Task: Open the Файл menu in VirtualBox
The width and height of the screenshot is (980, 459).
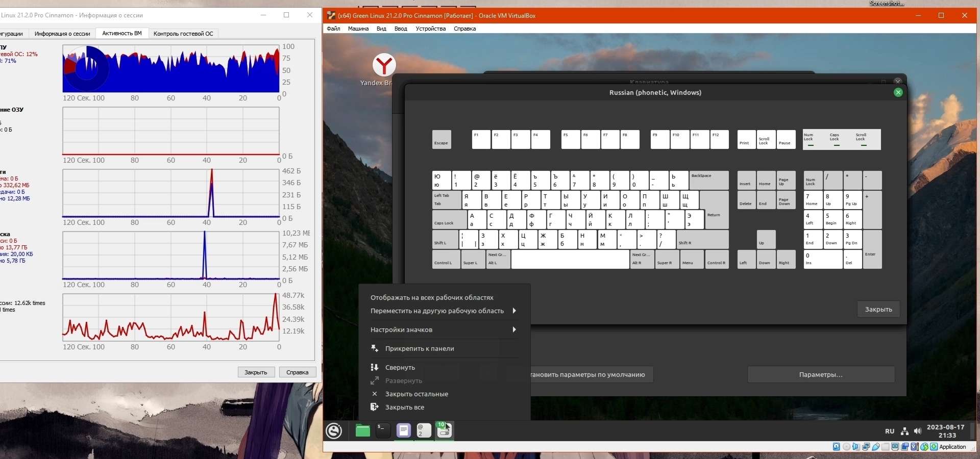Action: [x=334, y=29]
